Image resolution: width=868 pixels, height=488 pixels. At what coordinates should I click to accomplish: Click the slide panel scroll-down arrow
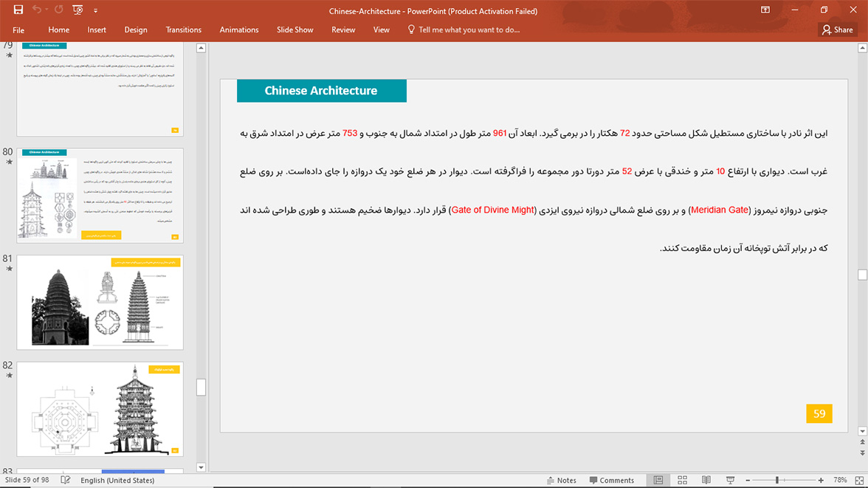click(x=201, y=467)
